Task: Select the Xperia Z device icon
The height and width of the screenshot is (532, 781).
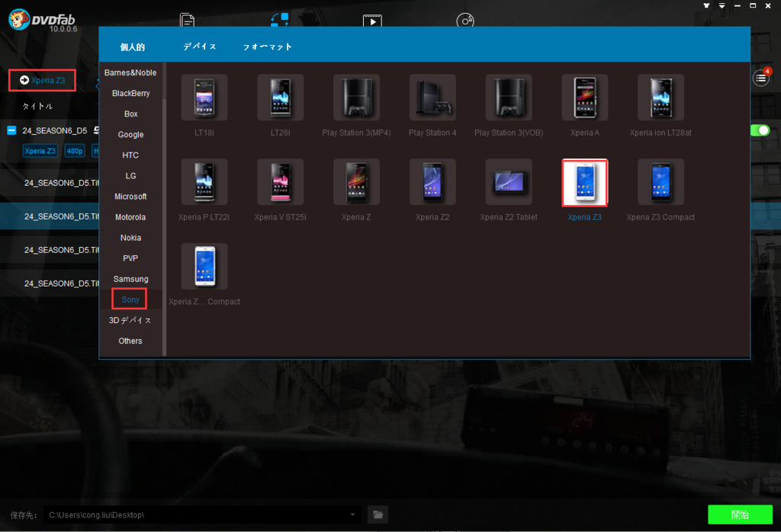Action: click(357, 182)
